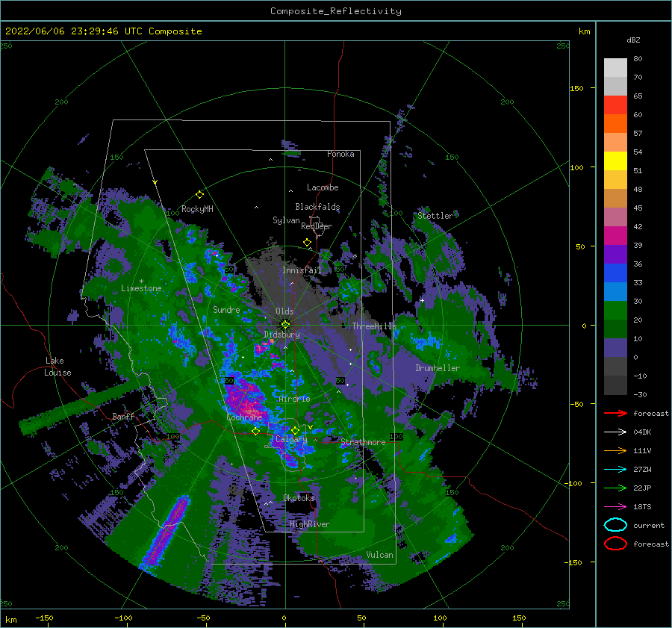The height and width of the screenshot is (628, 672).
Task: Click the ThreeHills label
Action: pos(375,326)
